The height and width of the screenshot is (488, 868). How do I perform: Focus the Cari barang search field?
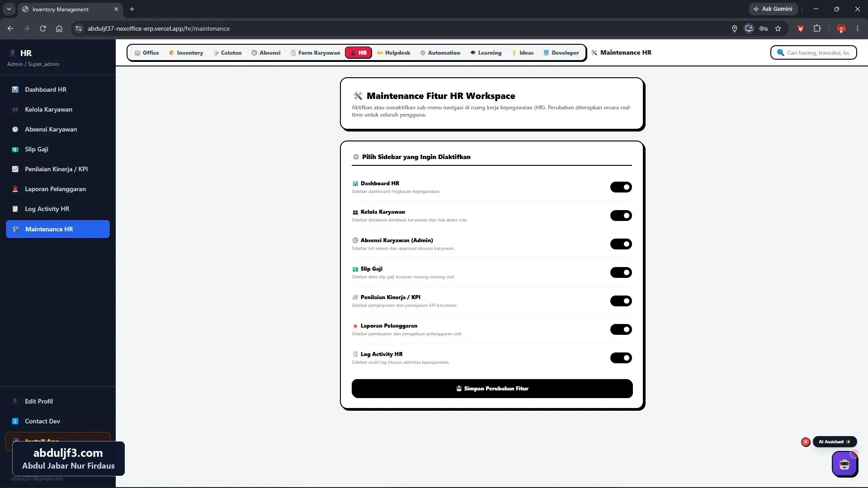(813, 53)
